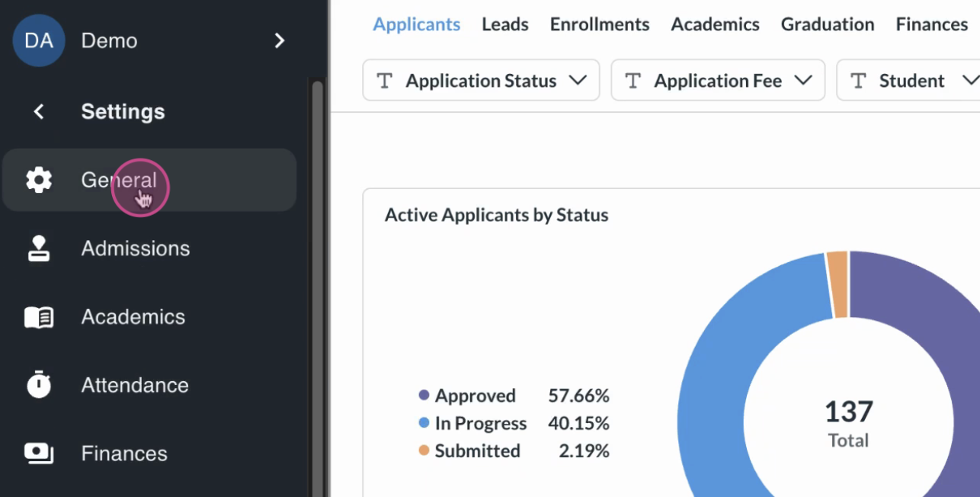Click the text-type icon in Application Fee filter
This screenshot has height=497, width=980.
coord(633,81)
